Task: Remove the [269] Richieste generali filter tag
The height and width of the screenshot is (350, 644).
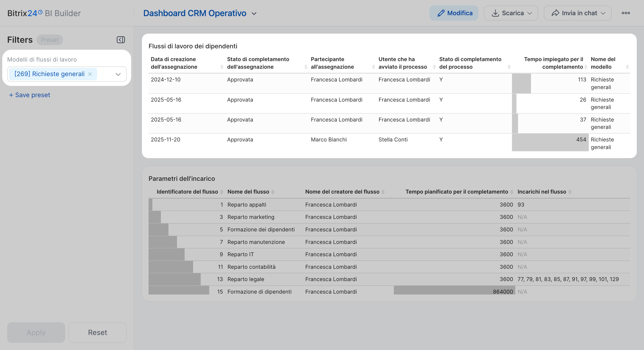Action: [90, 74]
